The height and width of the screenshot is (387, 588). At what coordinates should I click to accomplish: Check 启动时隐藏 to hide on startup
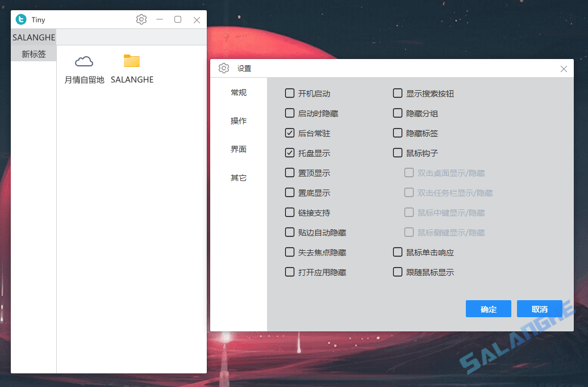point(290,113)
